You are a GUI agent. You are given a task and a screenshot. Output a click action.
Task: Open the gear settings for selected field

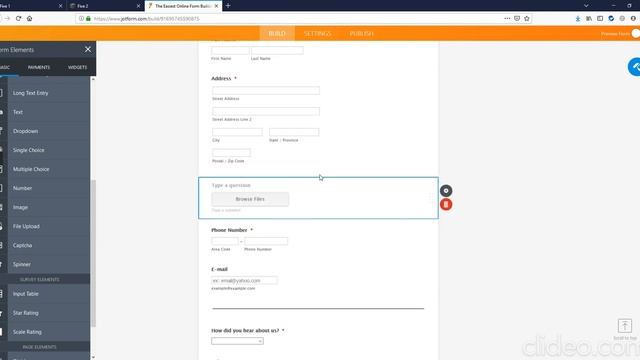coord(446,191)
